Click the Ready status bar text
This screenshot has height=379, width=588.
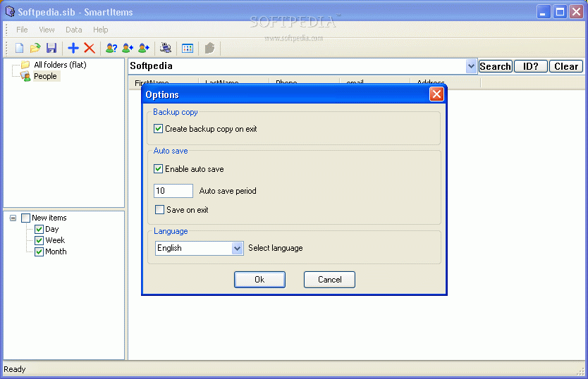point(15,369)
